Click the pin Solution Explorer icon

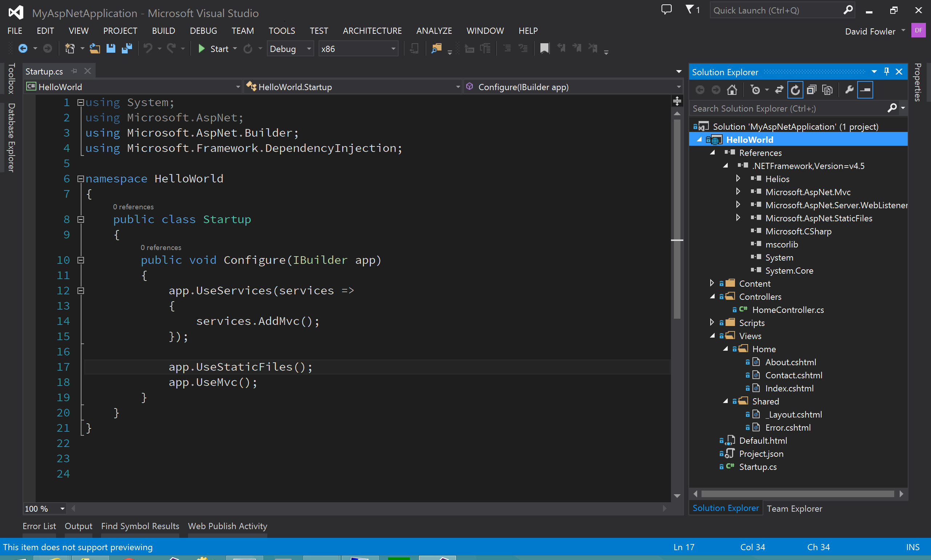887,72
